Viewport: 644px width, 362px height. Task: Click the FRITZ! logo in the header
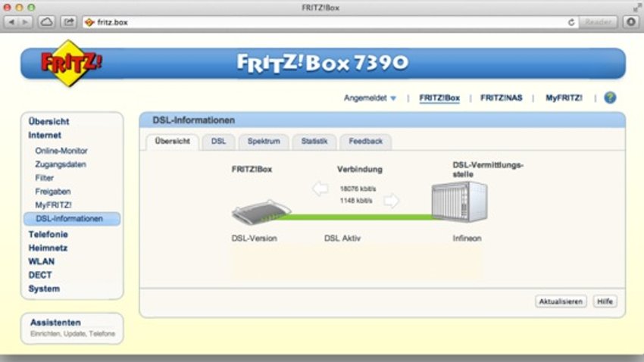pos(70,64)
